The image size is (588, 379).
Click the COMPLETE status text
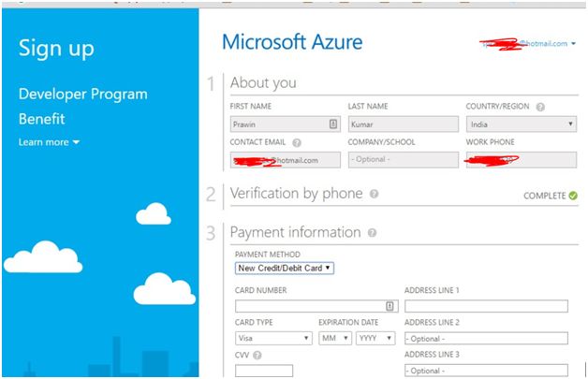click(x=545, y=196)
